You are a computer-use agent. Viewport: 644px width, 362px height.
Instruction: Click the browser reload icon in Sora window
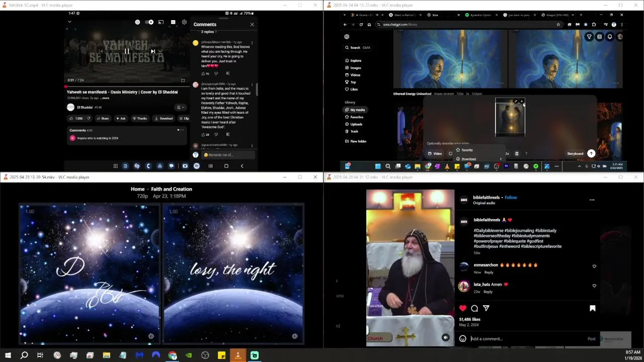coord(361,25)
